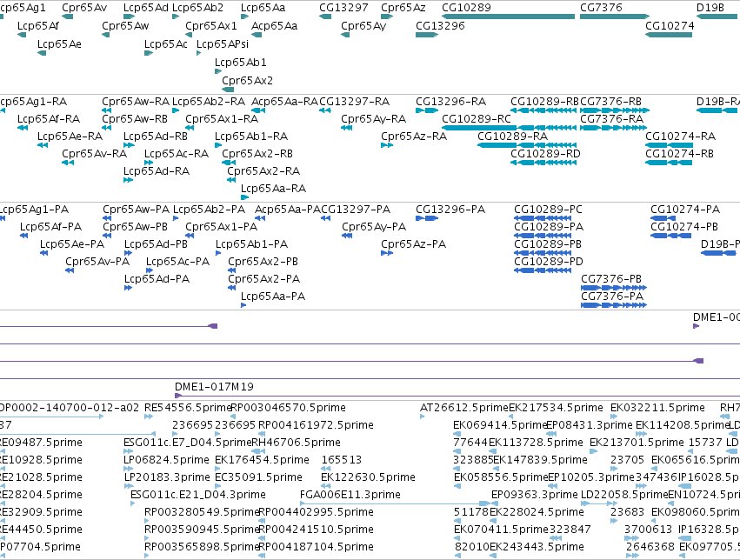This screenshot has width=740, height=560.
Task: Click the Cpr65Az gene label
Action: coord(403,8)
